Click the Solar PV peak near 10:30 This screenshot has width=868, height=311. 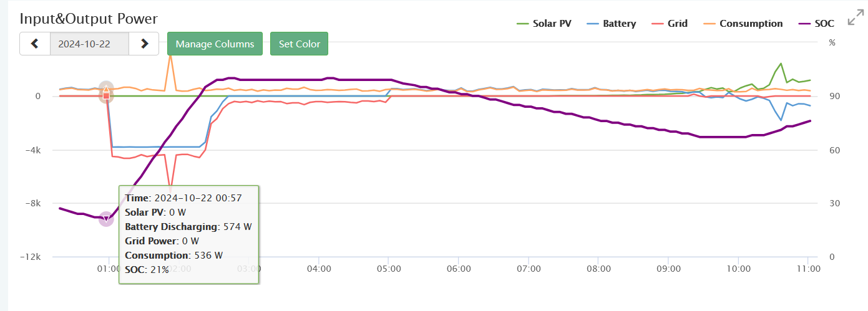(x=781, y=64)
